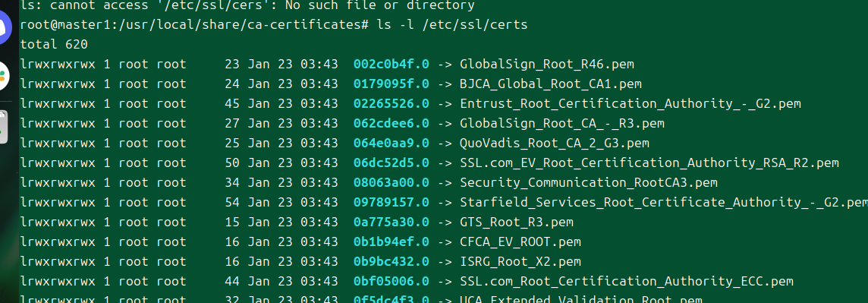868x303 pixels.
Task: Click the GTS_Root_R3.pem filename
Action: click(517, 223)
